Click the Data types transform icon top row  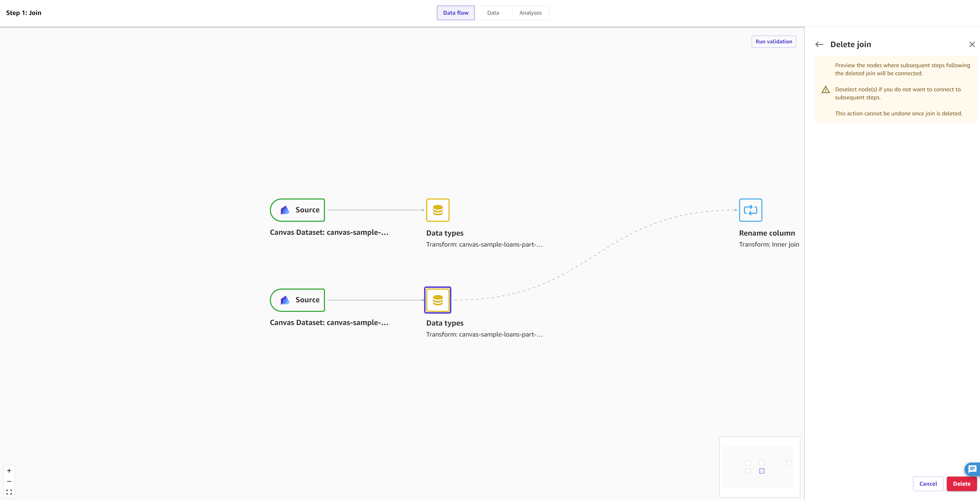click(437, 209)
